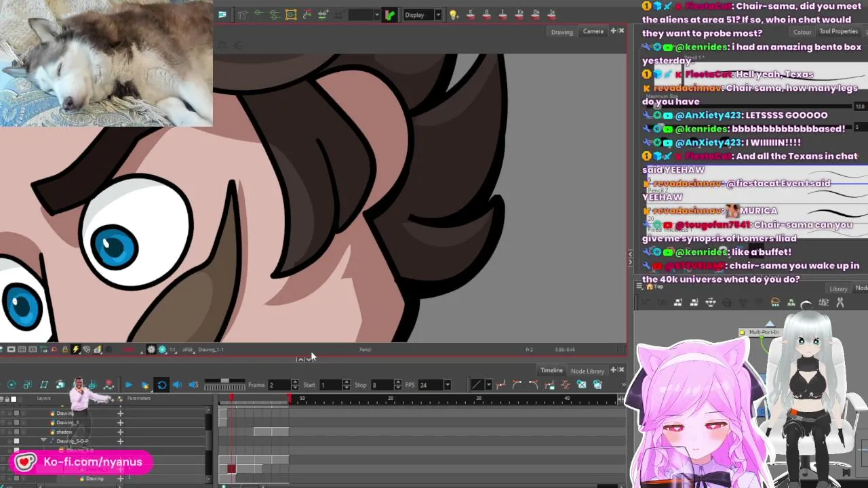Add parameter with plus on shadow layer

click(x=120, y=432)
